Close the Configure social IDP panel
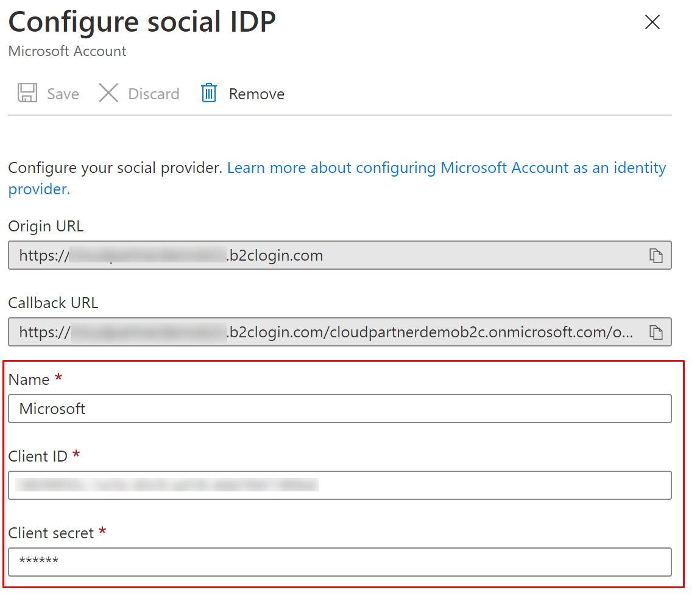The image size is (700, 601). click(652, 23)
